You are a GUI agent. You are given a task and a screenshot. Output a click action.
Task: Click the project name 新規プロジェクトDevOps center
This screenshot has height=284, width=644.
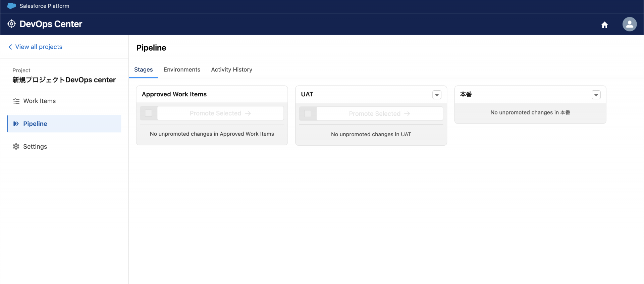click(x=64, y=80)
